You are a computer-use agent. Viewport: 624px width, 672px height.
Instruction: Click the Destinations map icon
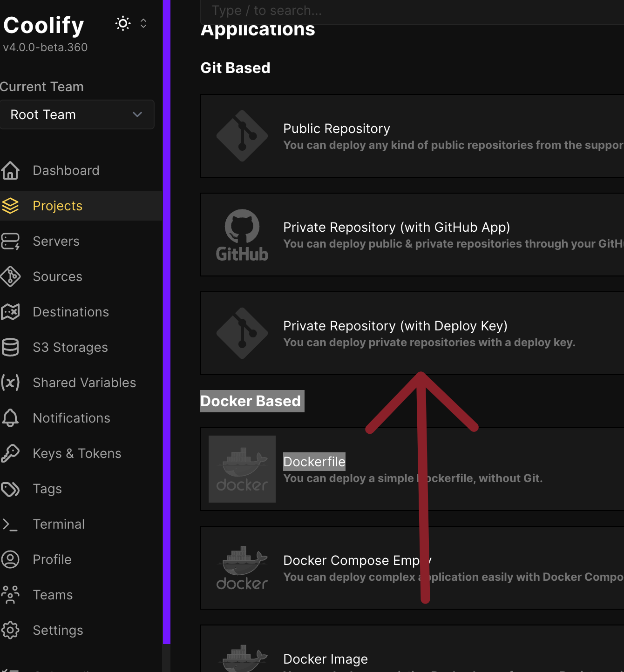(x=10, y=312)
